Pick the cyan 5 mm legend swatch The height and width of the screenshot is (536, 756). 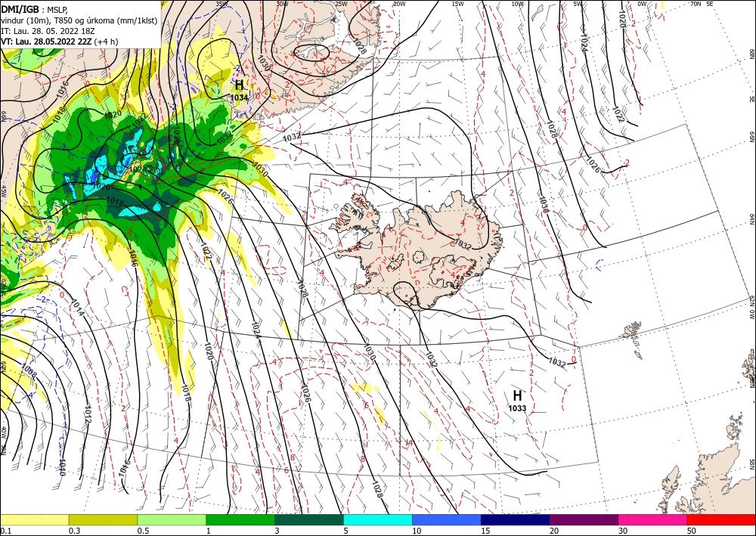pyautogui.click(x=378, y=519)
